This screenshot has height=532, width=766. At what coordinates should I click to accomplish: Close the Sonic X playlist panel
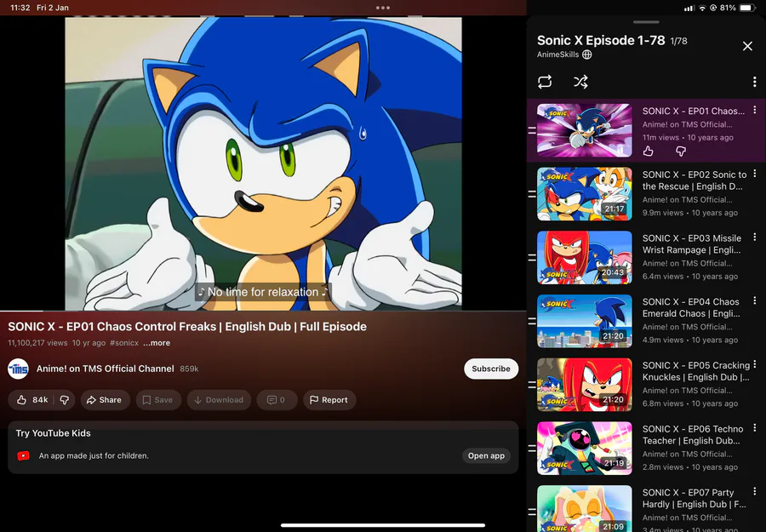pyautogui.click(x=747, y=46)
